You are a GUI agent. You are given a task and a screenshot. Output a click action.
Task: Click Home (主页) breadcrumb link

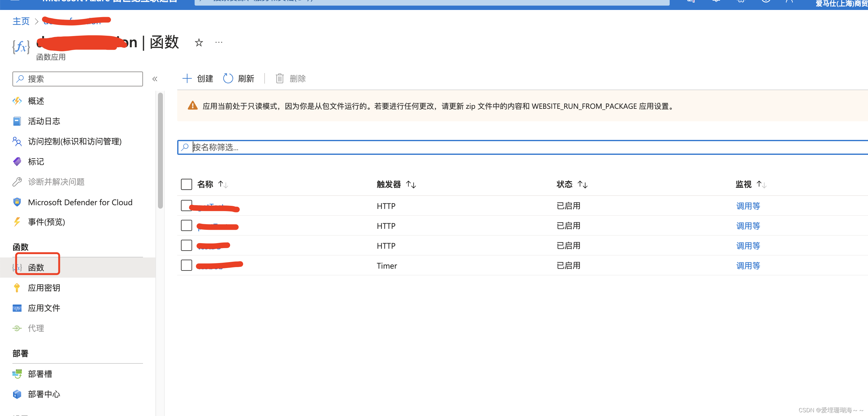click(x=21, y=21)
